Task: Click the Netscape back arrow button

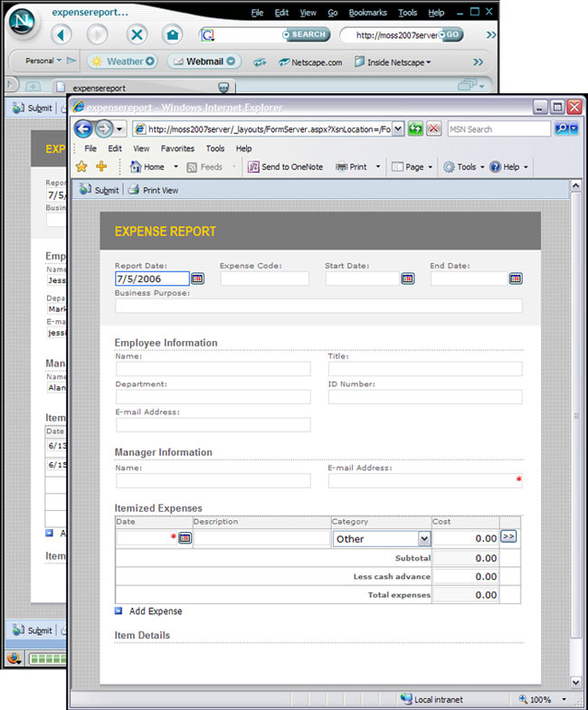Action: click(62, 35)
